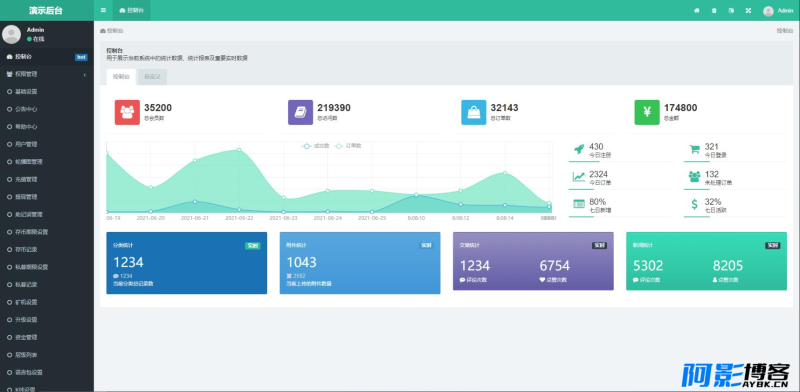Toggle the 订单数 series in chart legend
This screenshot has width=800, height=392.
pyautogui.click(x=348, y=146)
